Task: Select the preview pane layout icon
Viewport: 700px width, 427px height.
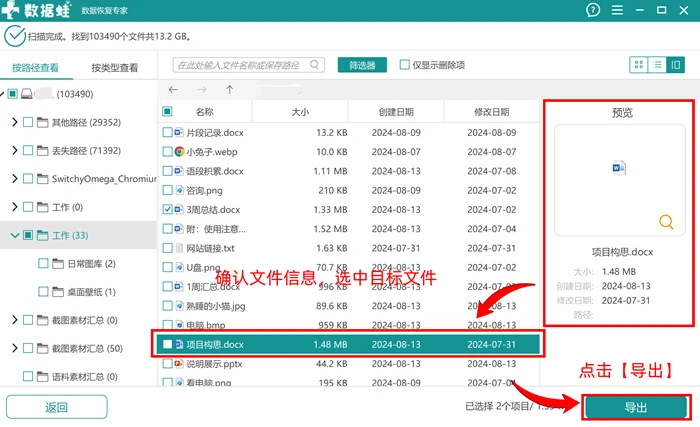Action: [675, 65]
